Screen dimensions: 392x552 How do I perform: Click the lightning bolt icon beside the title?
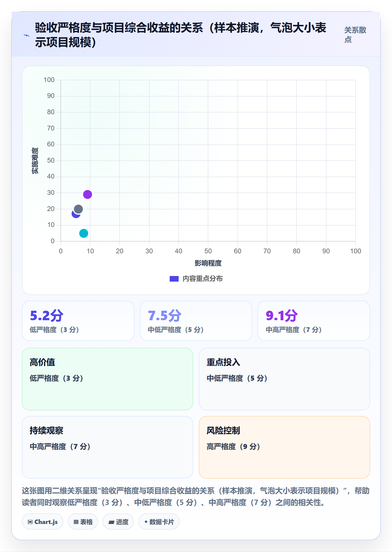[x=27, y=35]
